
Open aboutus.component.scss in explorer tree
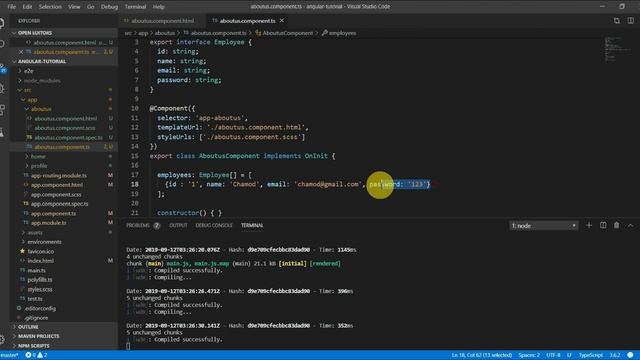[x=64, y=128]
